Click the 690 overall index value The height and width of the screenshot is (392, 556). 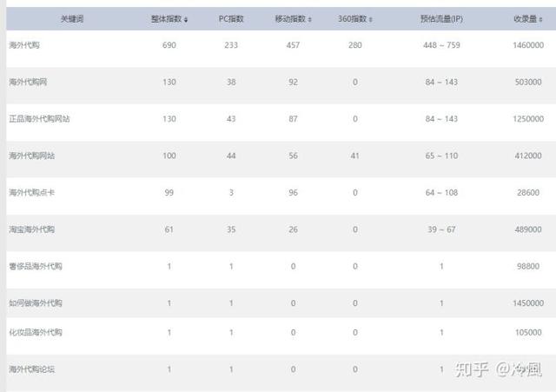click(169, 44)
